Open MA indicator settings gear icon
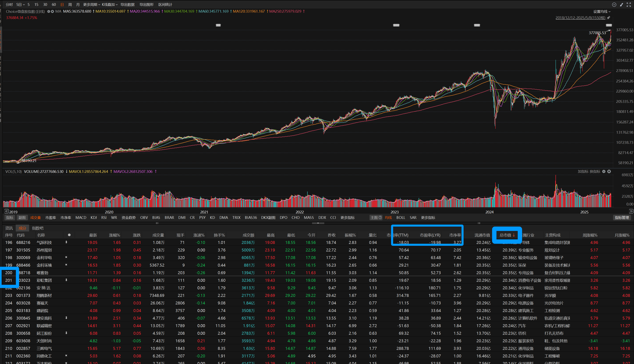Screen dimensions: 634x364 [49, 11]
